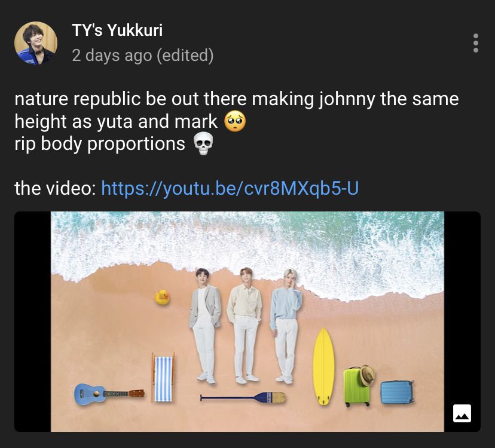Viewport: 495px width, 448px height.
Task: Tap the image gallery icon on the photo
Action: click(462, 413)
